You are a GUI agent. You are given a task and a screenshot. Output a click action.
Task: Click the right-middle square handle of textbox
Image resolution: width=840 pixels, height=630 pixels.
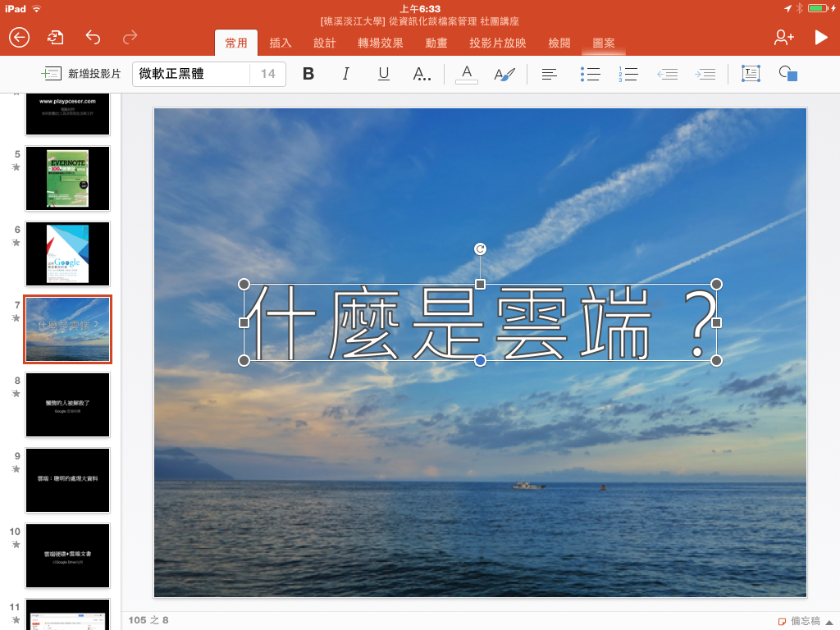[716, 322]
